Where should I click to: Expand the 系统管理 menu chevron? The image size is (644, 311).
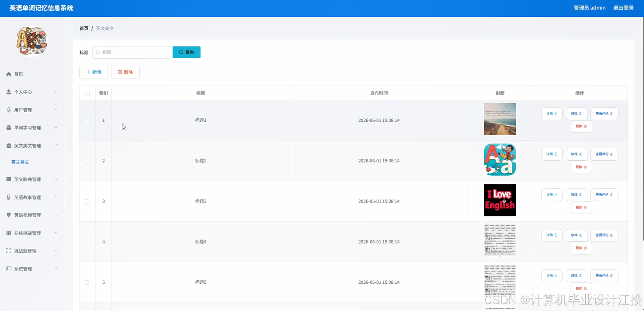point(56,269)
